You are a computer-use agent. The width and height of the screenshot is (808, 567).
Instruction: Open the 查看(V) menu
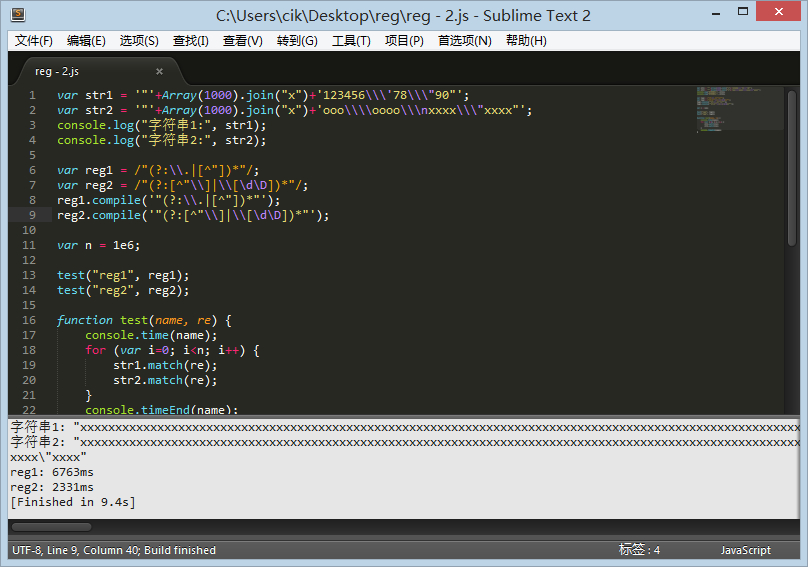tap(243, 41)
